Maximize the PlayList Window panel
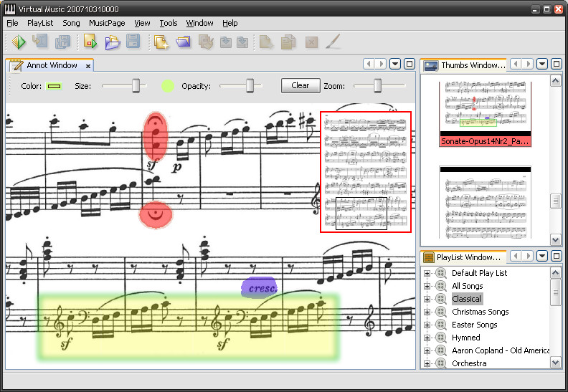This screenshot has width=568, height=392. (x=555, y=257)
